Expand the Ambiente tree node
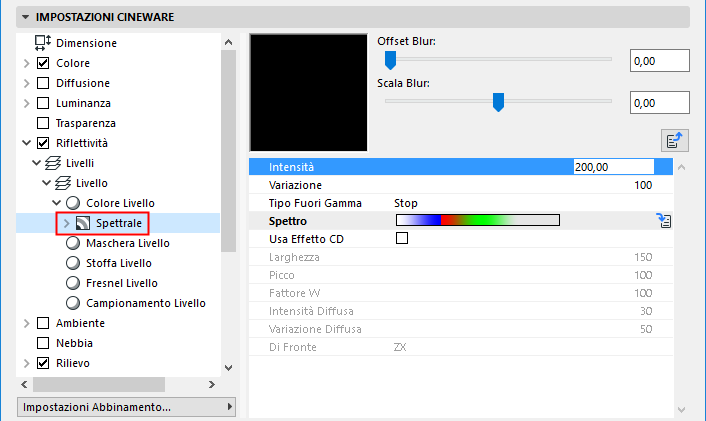This screenshot has height=421, width=706. click(x=27, y=323)
